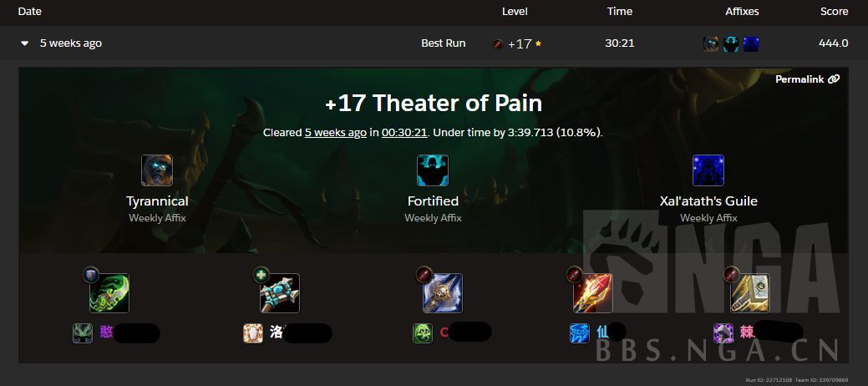The width and height of the screenshot is (868, 386).
Task: Sort runs by Score column header
Action: [x=835, y=11]
